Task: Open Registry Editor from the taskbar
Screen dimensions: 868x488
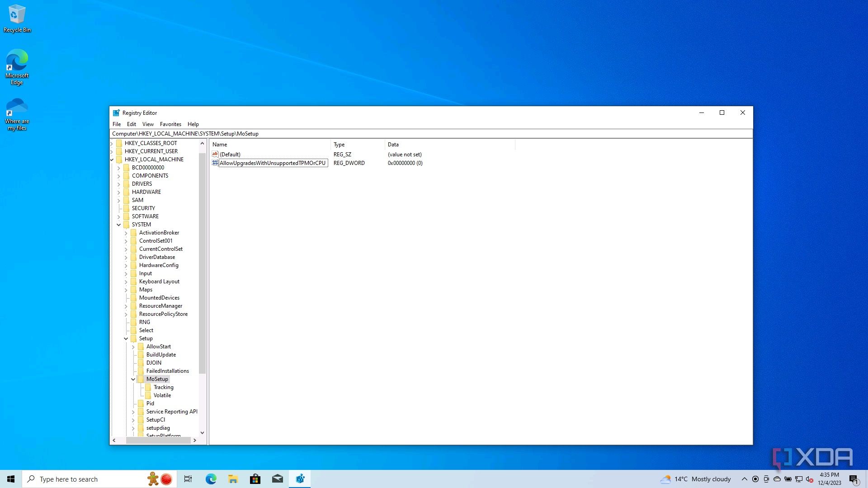Action: coord(300,479)
